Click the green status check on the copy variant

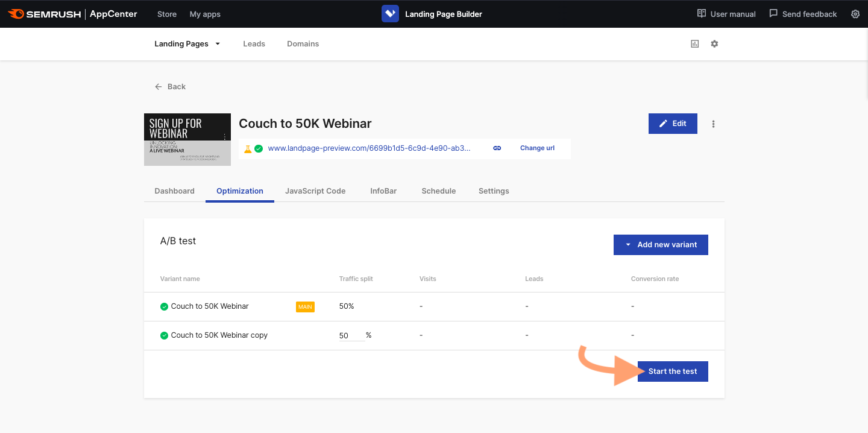[164, 335]
